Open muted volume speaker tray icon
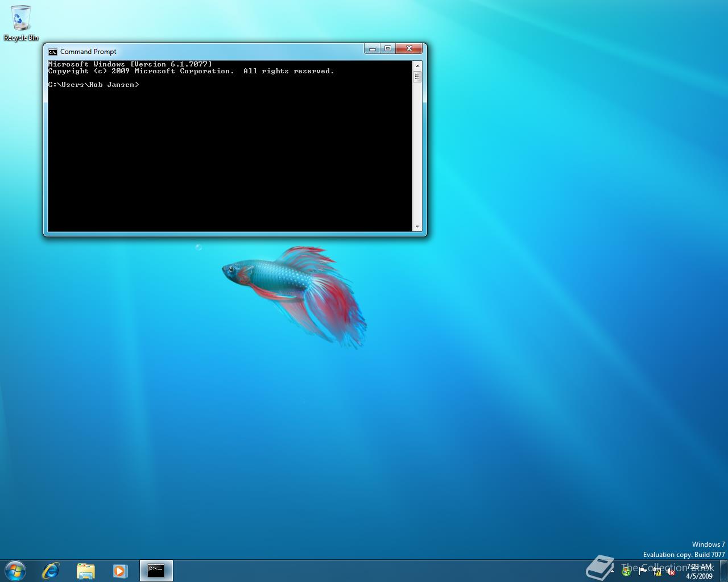Screen dimensions: 728x582 pos(670,572)
